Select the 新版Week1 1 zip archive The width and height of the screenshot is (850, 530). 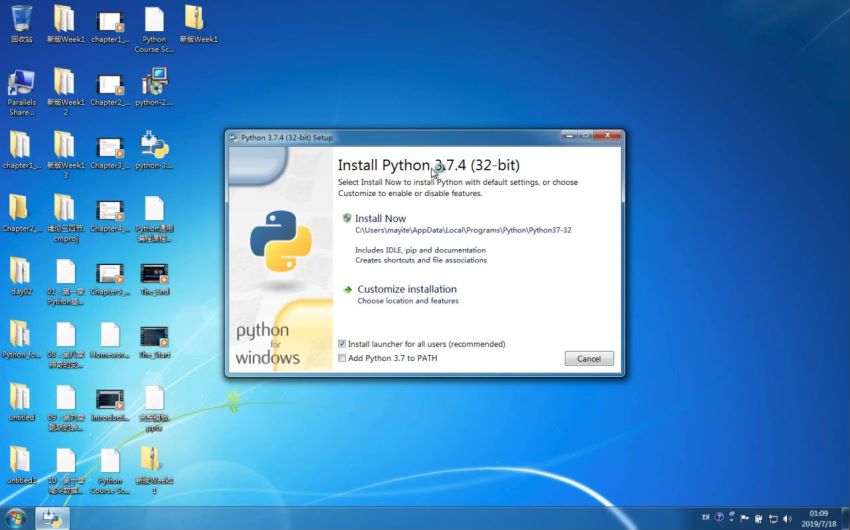coord(154,470)
